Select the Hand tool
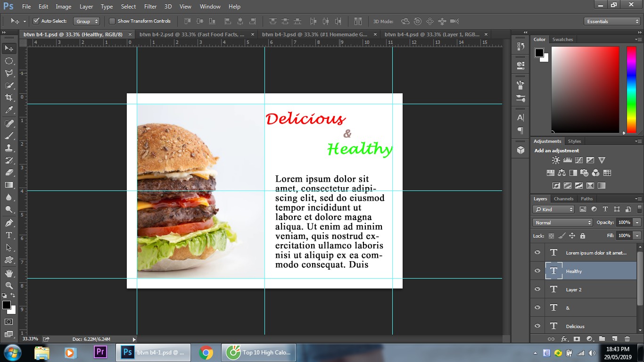Image resolution: width=644 pixels, height=362 pixels. pyautogui.click(x=9, y=273)
